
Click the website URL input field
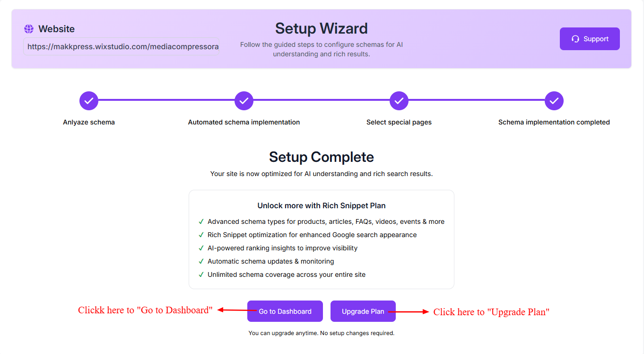(x=121, y=47)
